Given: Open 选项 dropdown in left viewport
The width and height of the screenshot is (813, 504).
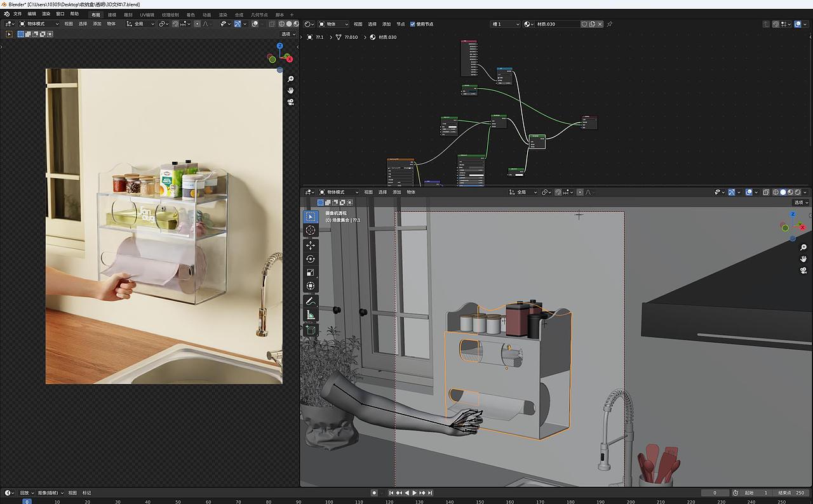Looking at the screenshot, I should tap(288, 34).
